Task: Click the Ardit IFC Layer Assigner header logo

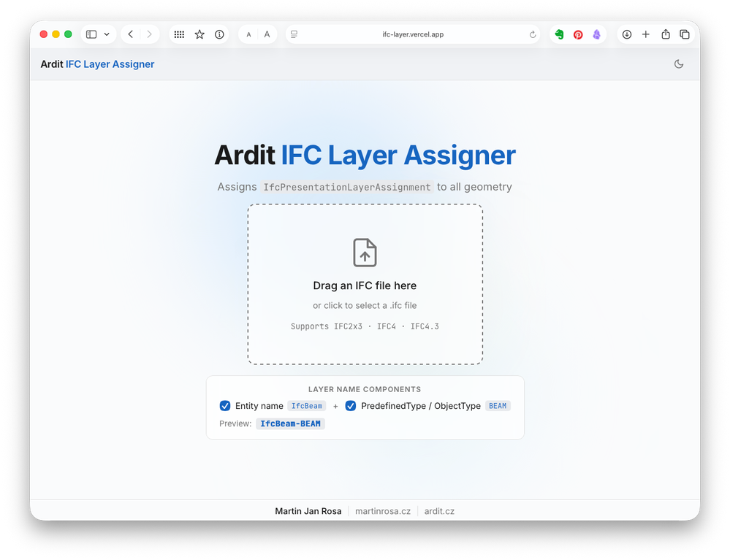Action: tap(97, 64)
